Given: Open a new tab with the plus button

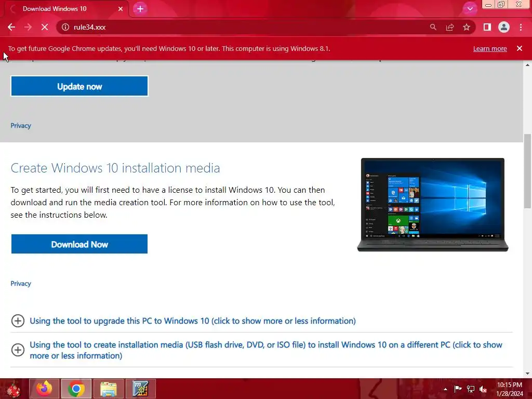Looking at the screenshot, I should tap(140, 9).
